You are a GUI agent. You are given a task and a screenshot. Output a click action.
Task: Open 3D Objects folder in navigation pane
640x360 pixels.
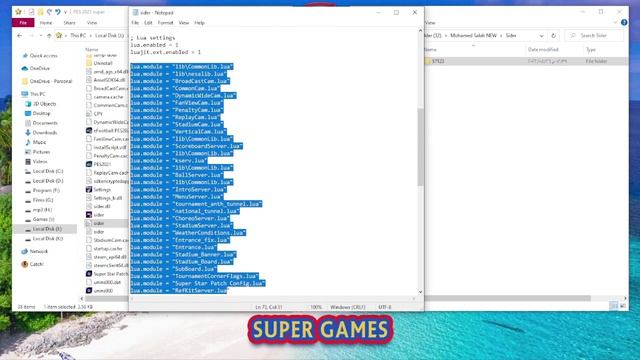click(x=44, y=104)
